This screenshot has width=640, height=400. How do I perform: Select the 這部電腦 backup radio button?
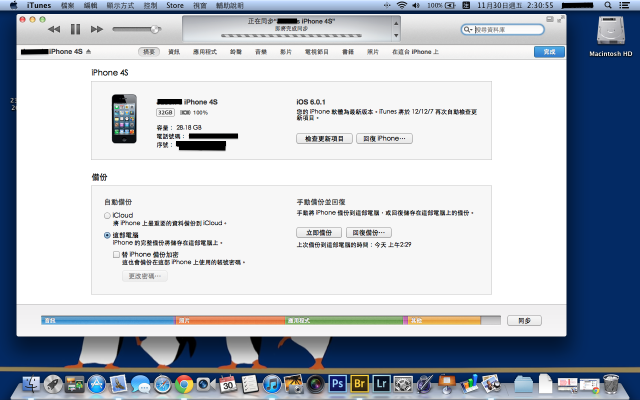click(x=107, y=235)
